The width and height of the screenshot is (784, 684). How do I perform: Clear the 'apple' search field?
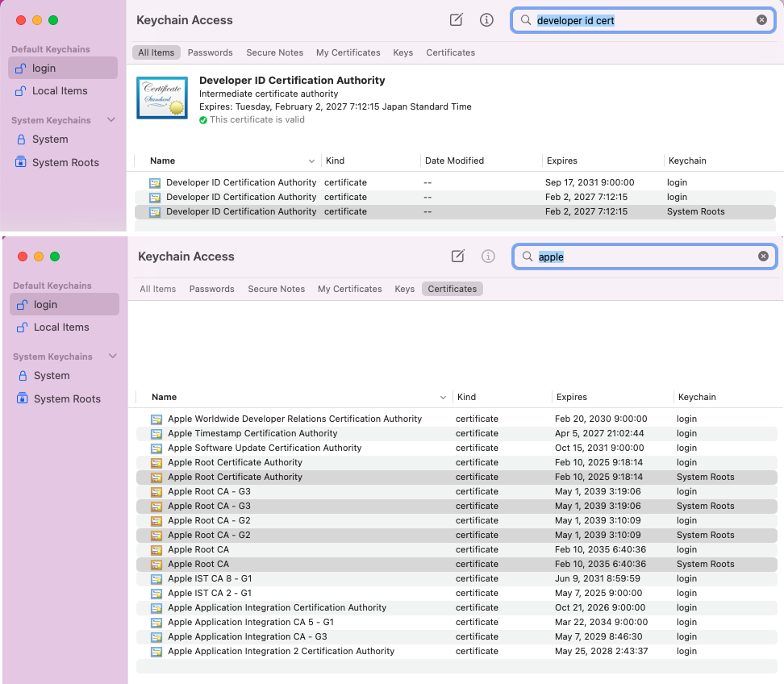pyautogui.click(x=763, y=256)
